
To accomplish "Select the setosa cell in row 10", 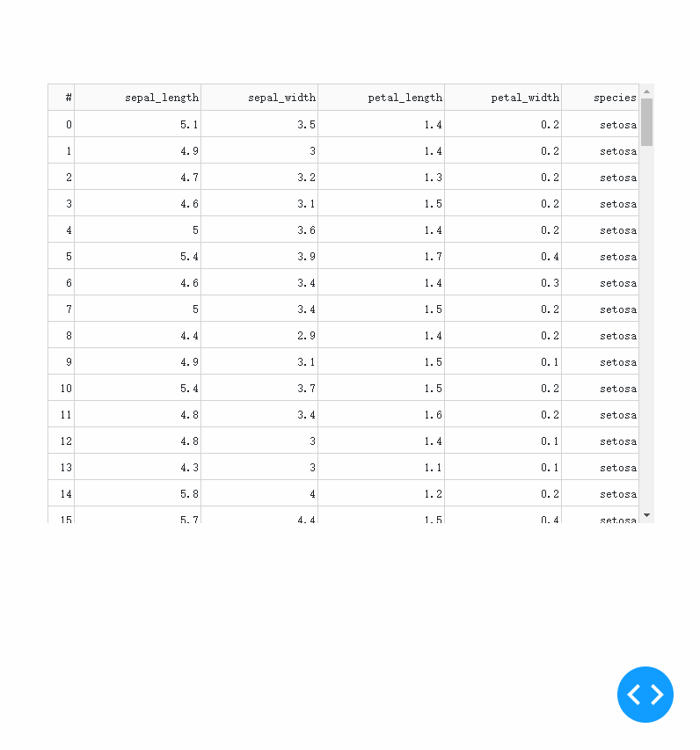I will [x=601, y=389].
